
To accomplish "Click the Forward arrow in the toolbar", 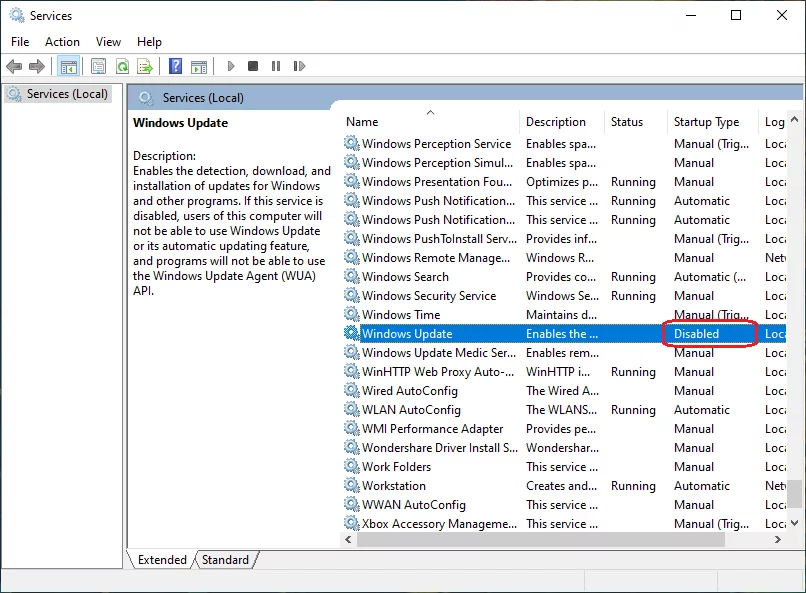I will (37, 66).
